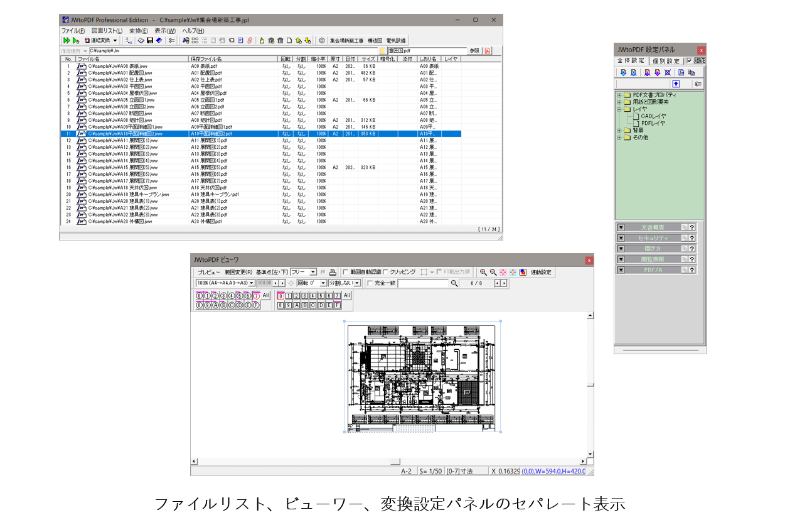Click the attachment (paperclip) toolbar icon
This screenshot has height=515, width=812.
pyautogui.click(x=250, y=40)
